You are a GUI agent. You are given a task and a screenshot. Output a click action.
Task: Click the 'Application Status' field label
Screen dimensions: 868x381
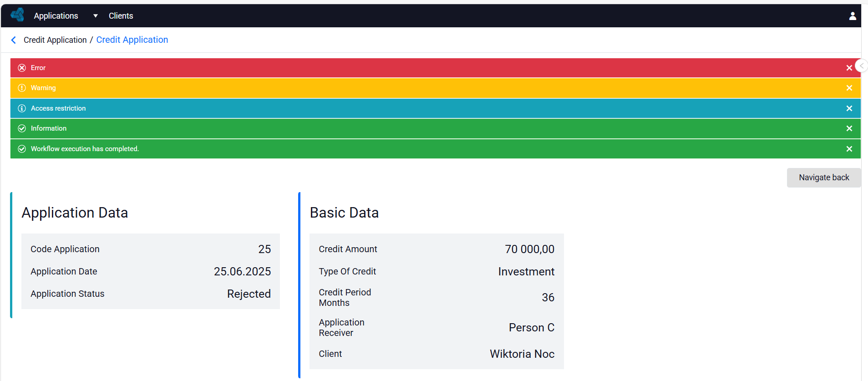(67, 294)
